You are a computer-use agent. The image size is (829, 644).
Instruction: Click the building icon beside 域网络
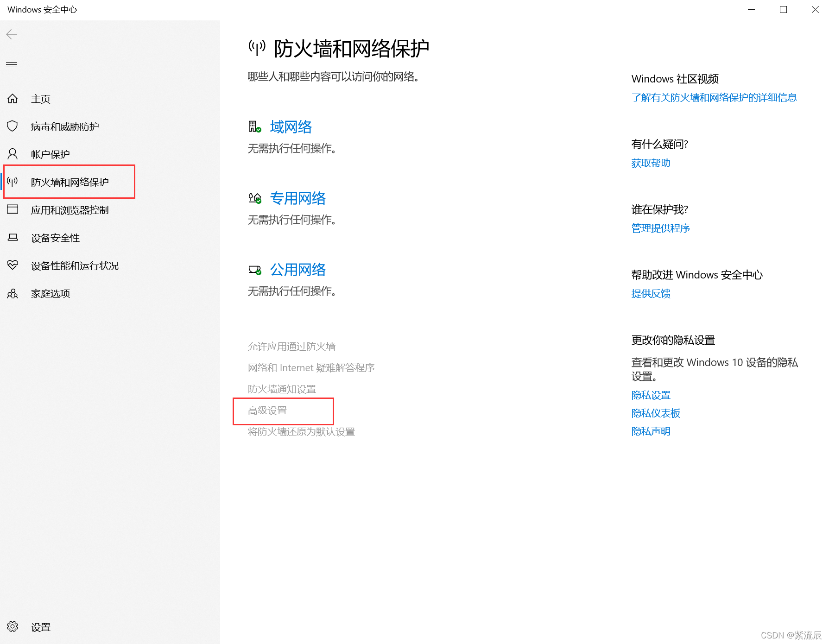pyautogui.click(x=255, y=126)
